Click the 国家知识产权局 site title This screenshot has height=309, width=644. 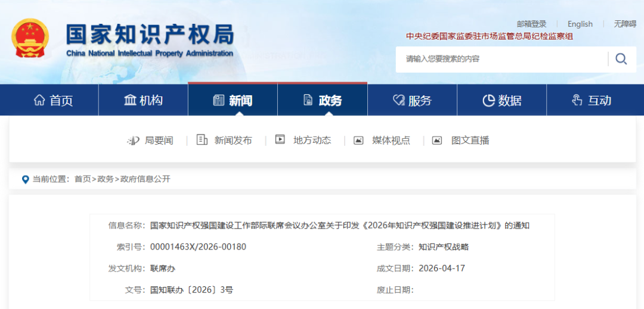click(x=150, y=35)
